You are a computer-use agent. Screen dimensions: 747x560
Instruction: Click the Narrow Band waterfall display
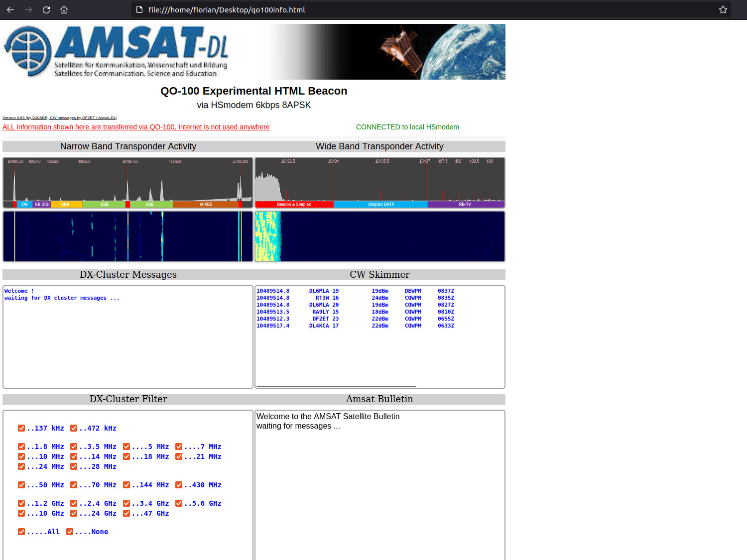[x=128, y=236]
